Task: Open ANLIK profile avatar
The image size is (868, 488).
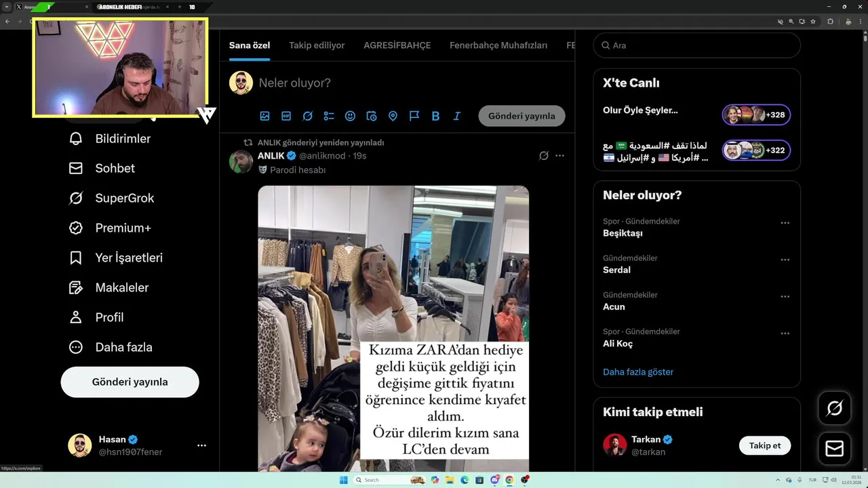Action: click(x=241, y=162)
